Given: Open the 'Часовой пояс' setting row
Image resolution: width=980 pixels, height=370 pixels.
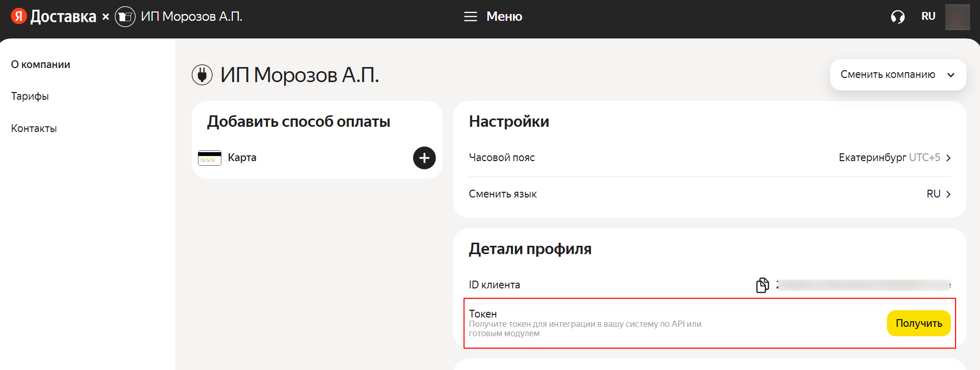Looking at the screenshot, I should click(x=710, y=158).
